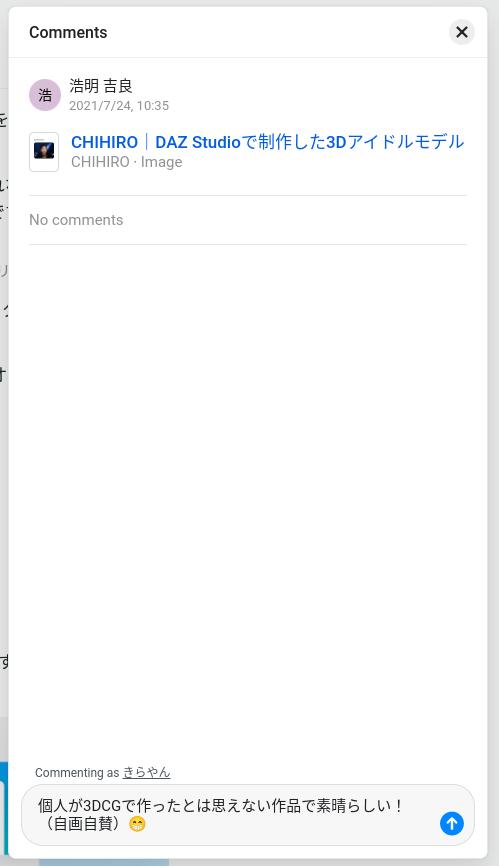Close the Comments panel with X

pyautogui.click(x=461, y=32)
